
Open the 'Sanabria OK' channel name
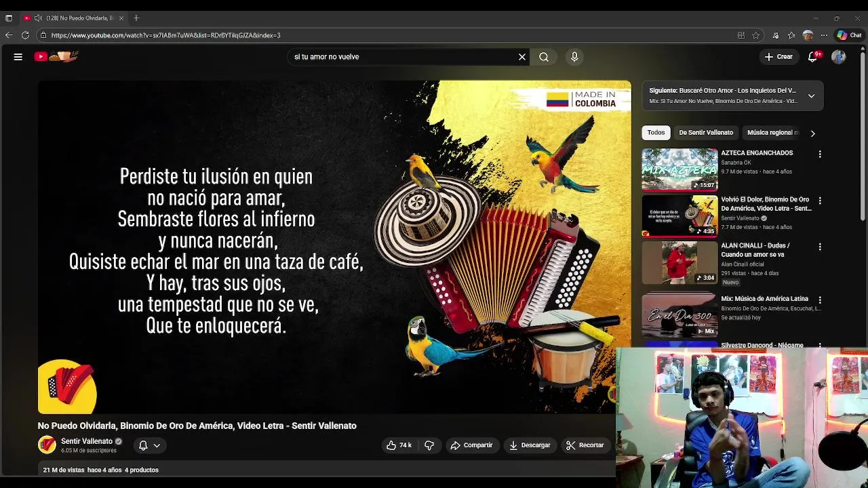pyautogui.click(x=736, y=163)
